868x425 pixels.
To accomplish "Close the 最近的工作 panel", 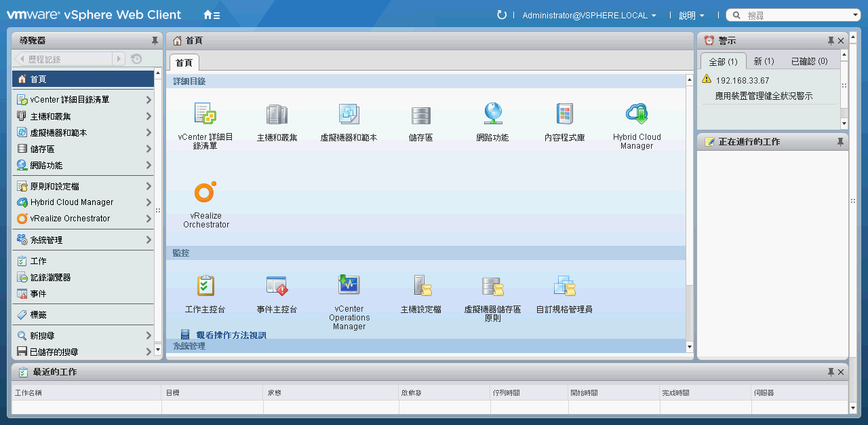I will pos(841,372).
